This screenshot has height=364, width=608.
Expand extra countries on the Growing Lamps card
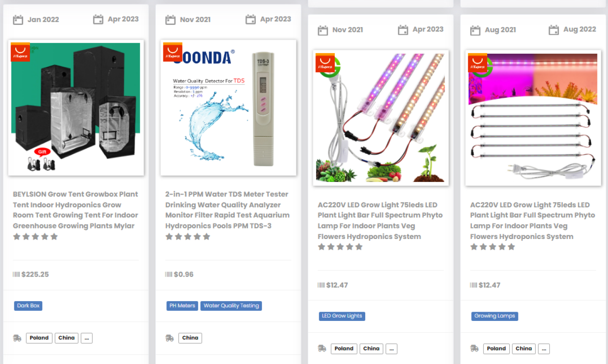pos(544,349)
